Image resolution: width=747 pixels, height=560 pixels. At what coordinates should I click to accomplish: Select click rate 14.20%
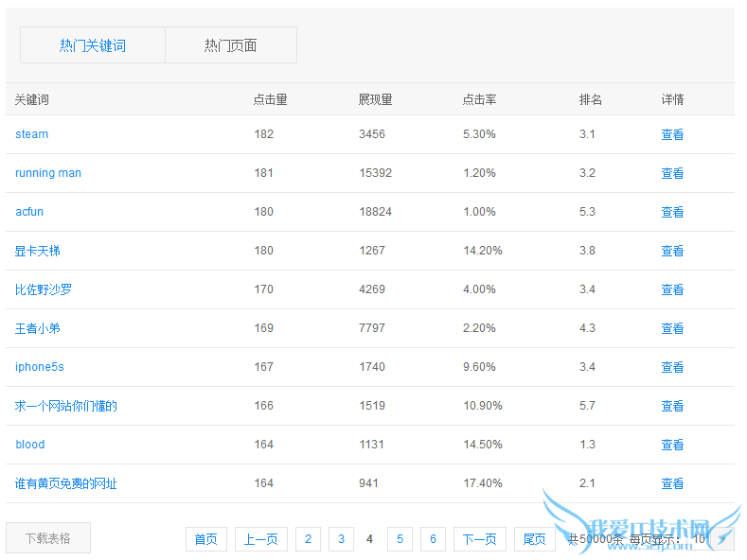click(483, 251)
